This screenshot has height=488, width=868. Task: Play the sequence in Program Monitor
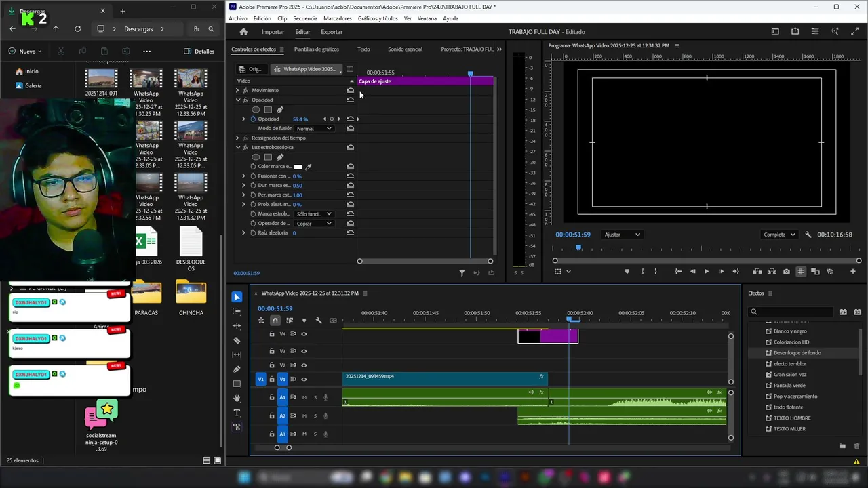[707, 272]
